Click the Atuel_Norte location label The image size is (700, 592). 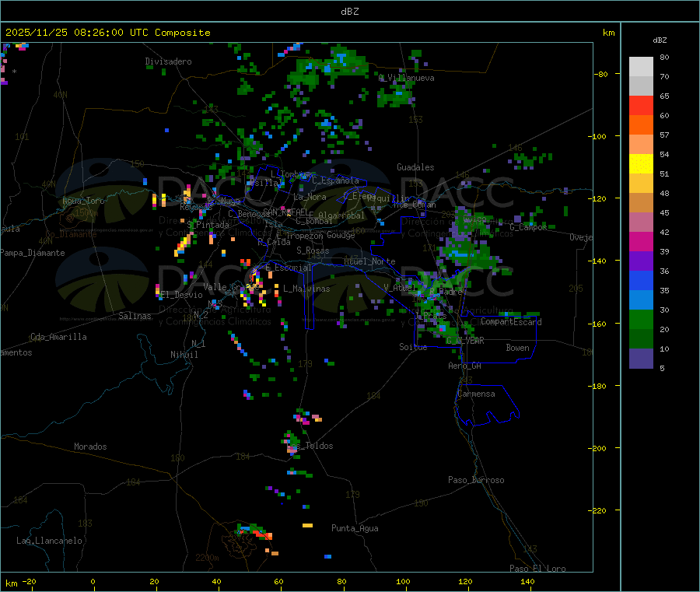[x=369, y=261]
